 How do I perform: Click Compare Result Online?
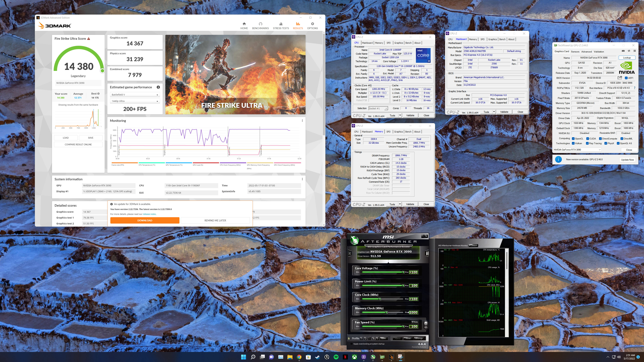coord(78,144)
